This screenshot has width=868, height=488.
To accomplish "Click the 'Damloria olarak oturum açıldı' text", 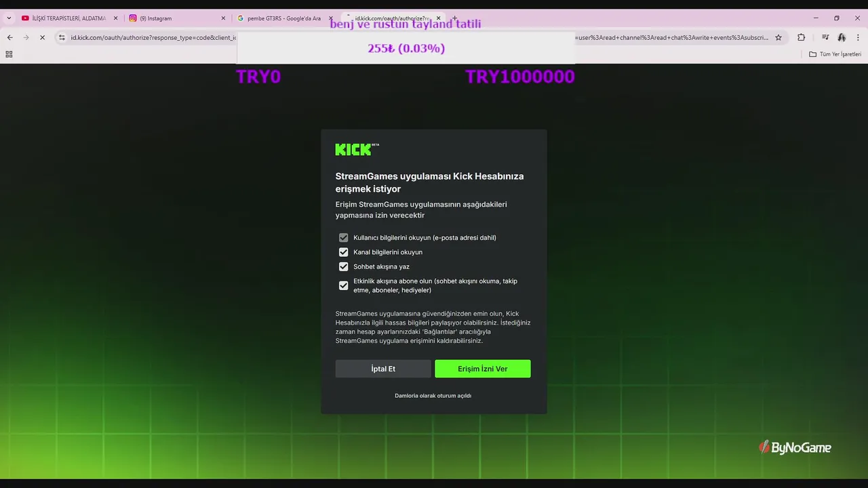I will pyautogui.click(x=433, y=396).
